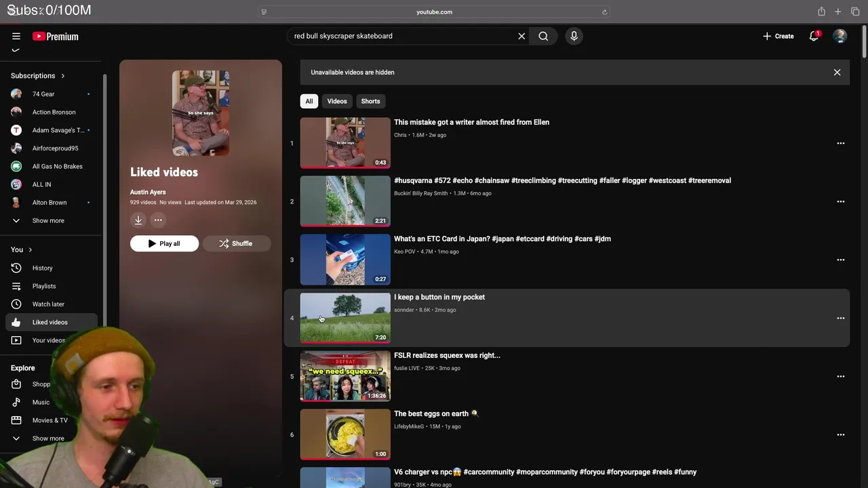Open Alton Brown subscription
This screenshot has height=488, width=868.
pos(51,203)
